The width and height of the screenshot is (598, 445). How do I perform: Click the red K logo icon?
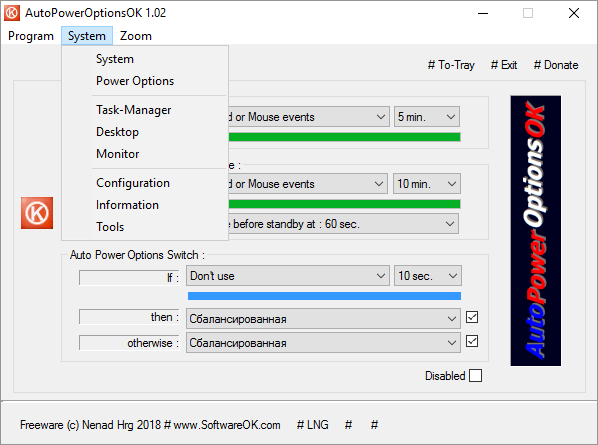pyautogui.click(x=37, y=213)
